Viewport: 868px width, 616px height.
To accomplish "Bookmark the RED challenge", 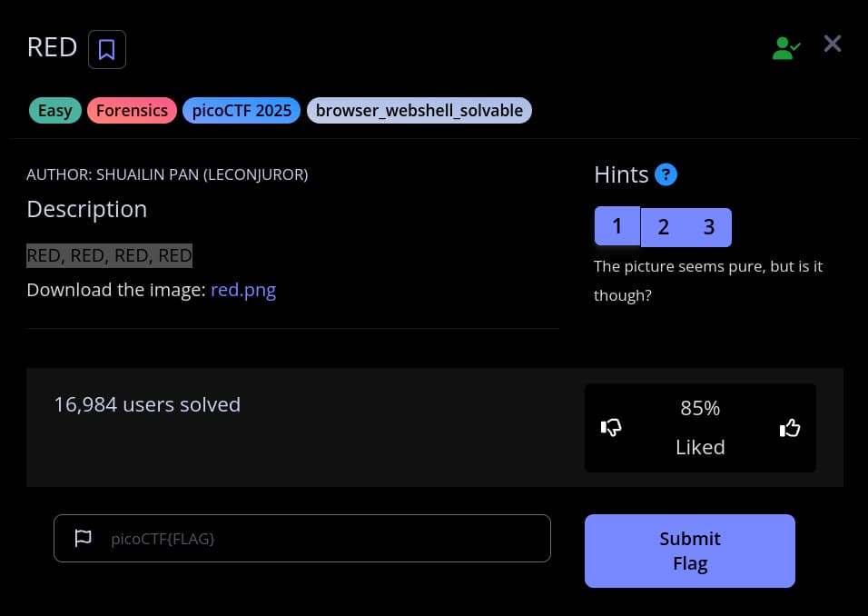I will tap(106, 49).
